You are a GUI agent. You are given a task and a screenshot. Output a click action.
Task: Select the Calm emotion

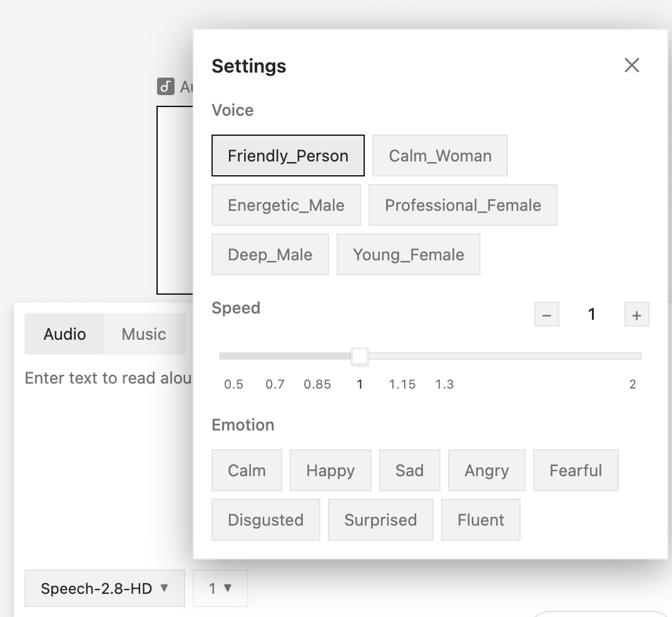[x=247, y=470]
